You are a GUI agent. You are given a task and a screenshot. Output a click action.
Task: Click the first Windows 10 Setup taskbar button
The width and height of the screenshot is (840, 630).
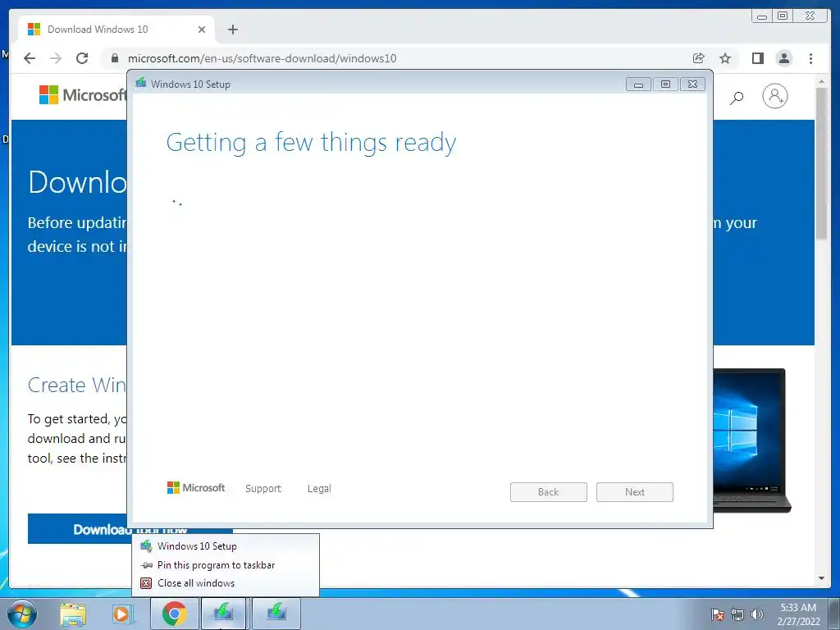(x=223, y=614)
